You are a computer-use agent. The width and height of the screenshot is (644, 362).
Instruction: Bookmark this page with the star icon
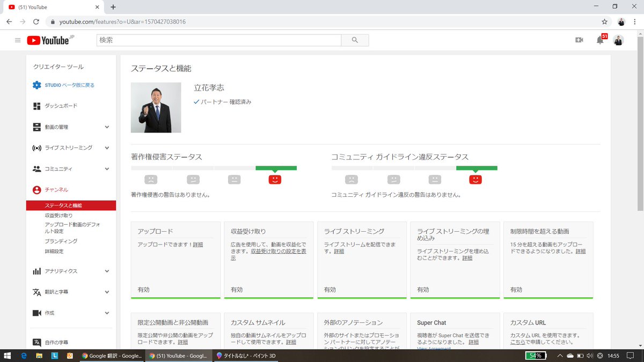(x=604, y=22)
